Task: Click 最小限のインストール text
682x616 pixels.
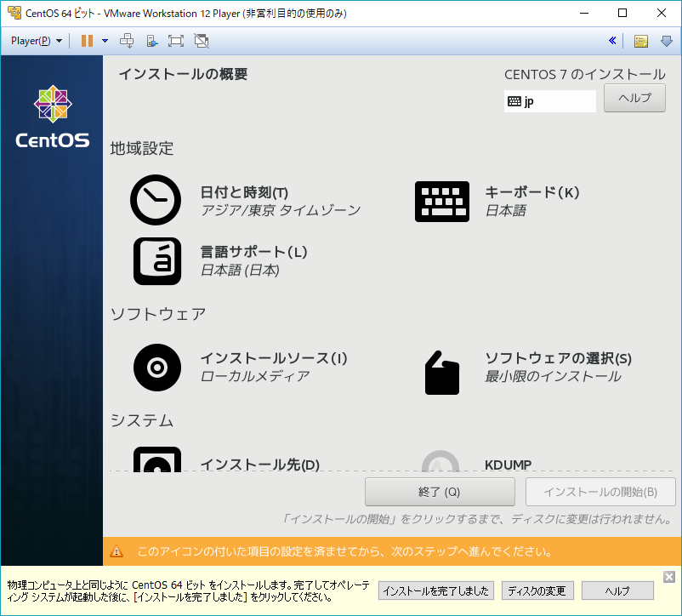Action: pos(554,376)
